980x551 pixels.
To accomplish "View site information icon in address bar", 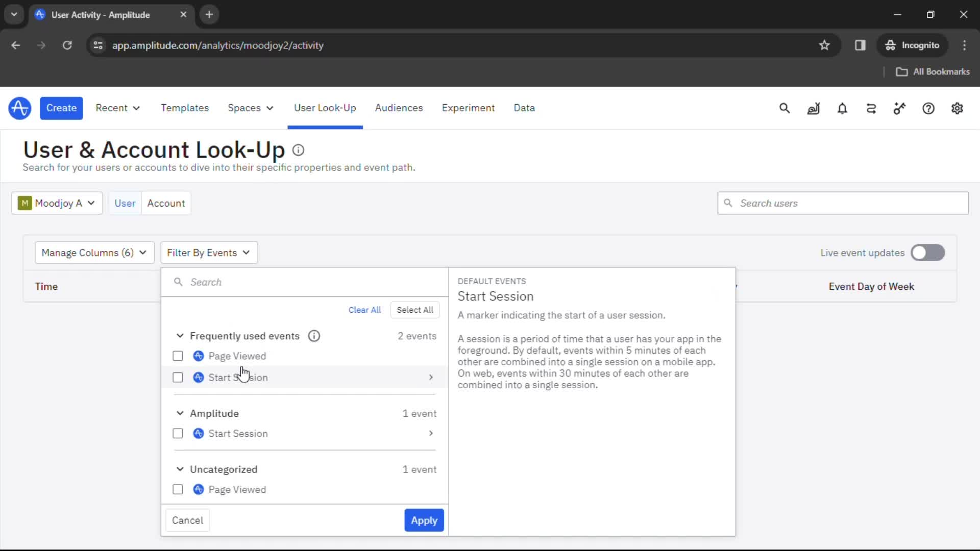I will pos(98,45).
